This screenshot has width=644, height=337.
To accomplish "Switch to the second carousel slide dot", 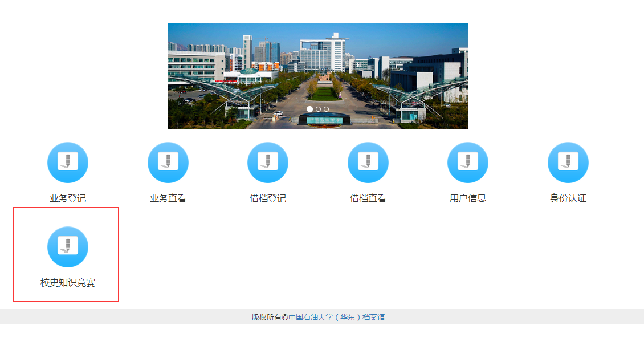I will pyautogui.click(x=318, y=109).
